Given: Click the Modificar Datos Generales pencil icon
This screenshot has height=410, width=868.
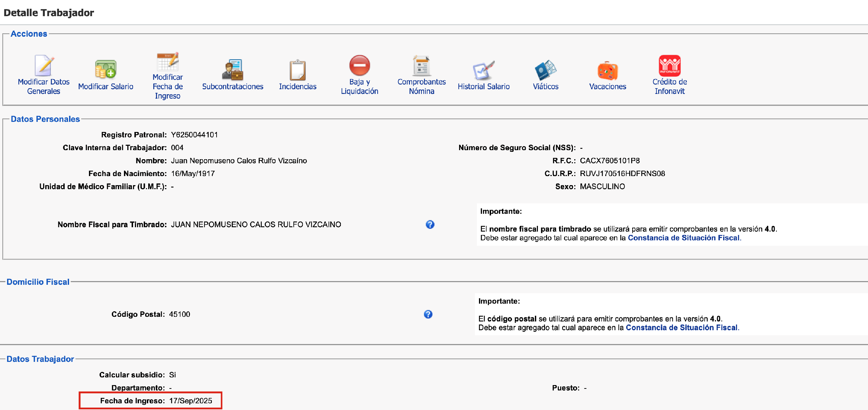Looking at the screenshot, I should tap(44, 65).
